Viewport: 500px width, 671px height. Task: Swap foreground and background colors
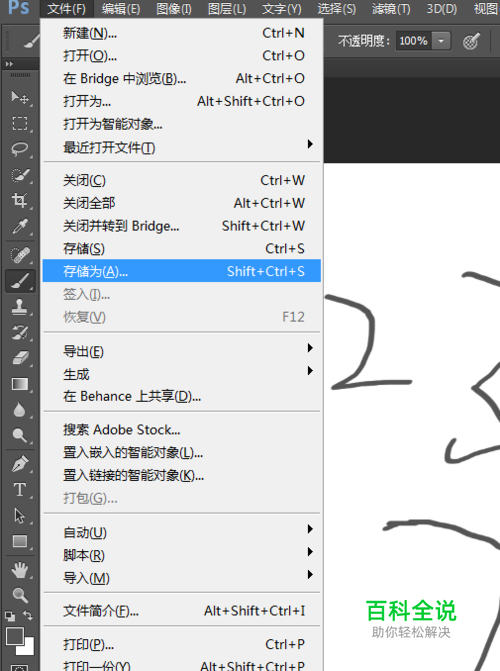(28, 615)
